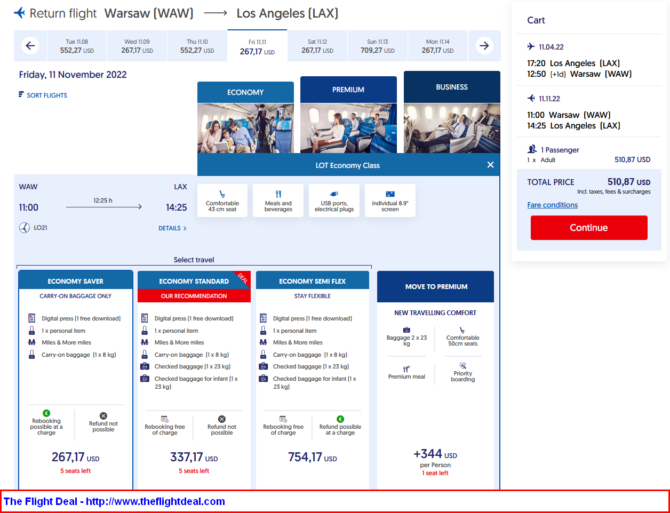The width and height of the screenshot is (670, 513).
Task: Click cart outbound flight plane icon 11.04.22
Action: [531, 47]
